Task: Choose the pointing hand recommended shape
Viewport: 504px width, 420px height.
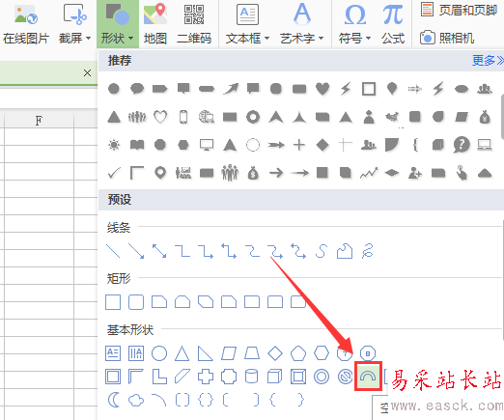Action: pyautogui.click(x=462, y=173)
